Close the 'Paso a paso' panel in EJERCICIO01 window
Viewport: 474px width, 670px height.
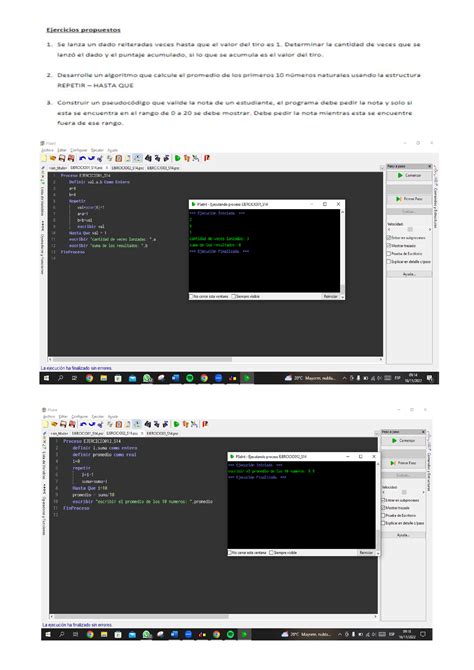click(430, 166)
